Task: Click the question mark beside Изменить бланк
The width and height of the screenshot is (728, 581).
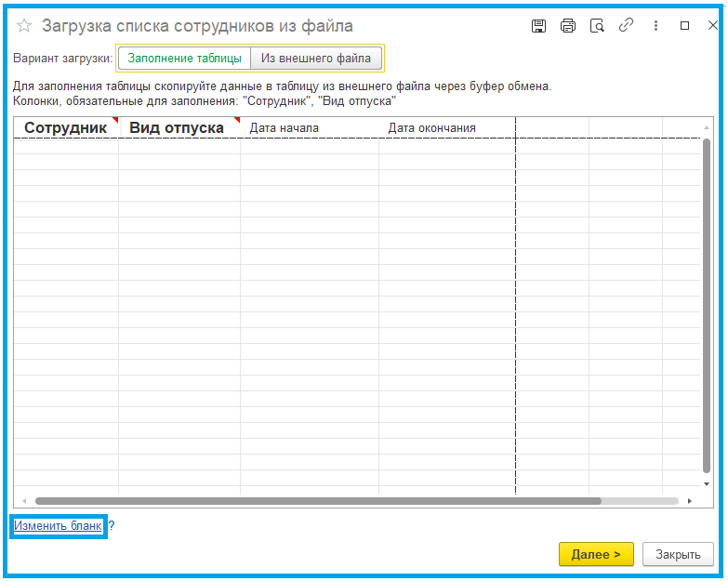Action: [x=112, y=526]
